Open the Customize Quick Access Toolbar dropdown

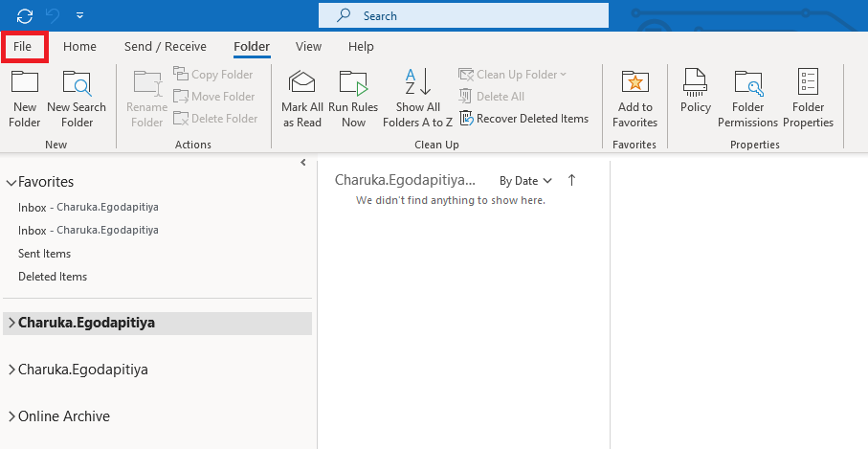click(80, 16)
